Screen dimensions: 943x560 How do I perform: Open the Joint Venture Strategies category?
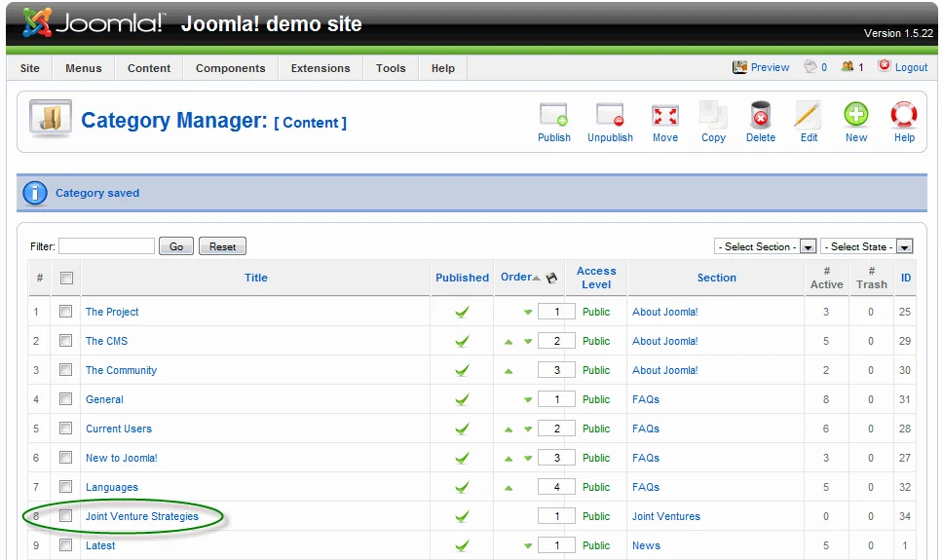[142, 516]
